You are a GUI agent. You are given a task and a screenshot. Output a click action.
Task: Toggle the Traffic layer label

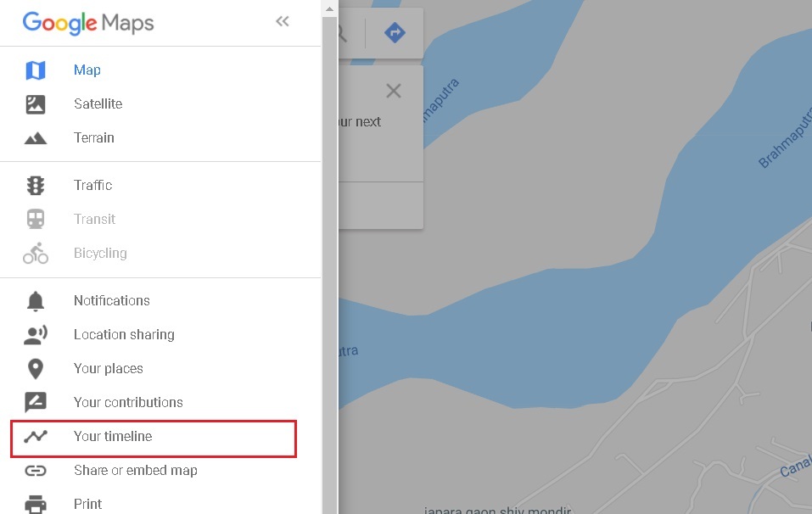coord(92,186)
